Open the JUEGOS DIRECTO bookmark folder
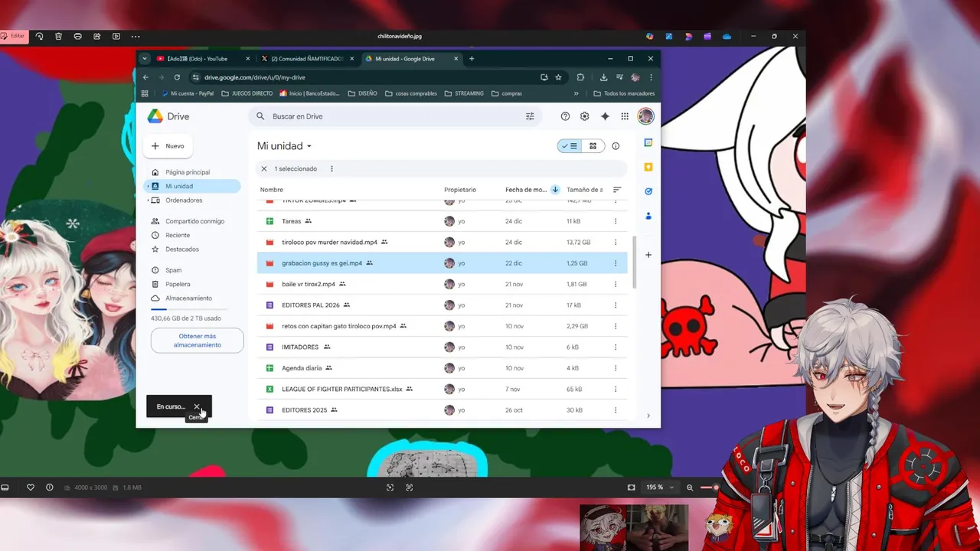 tap(247, 93)
